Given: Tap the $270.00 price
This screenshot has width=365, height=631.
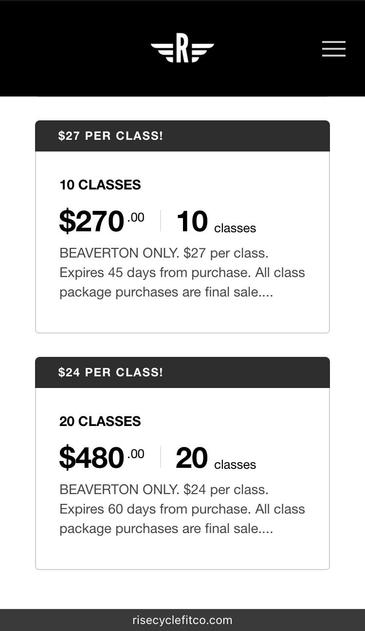Looking at the screenshot, I should 102,221.
